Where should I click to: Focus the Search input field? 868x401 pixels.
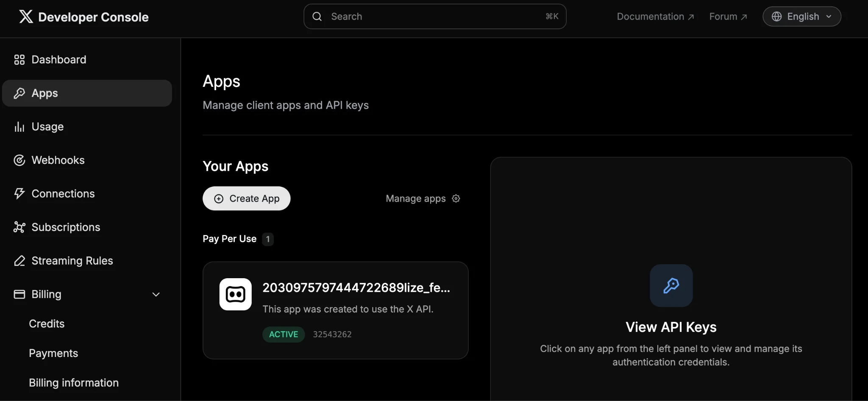coord(435,17)
